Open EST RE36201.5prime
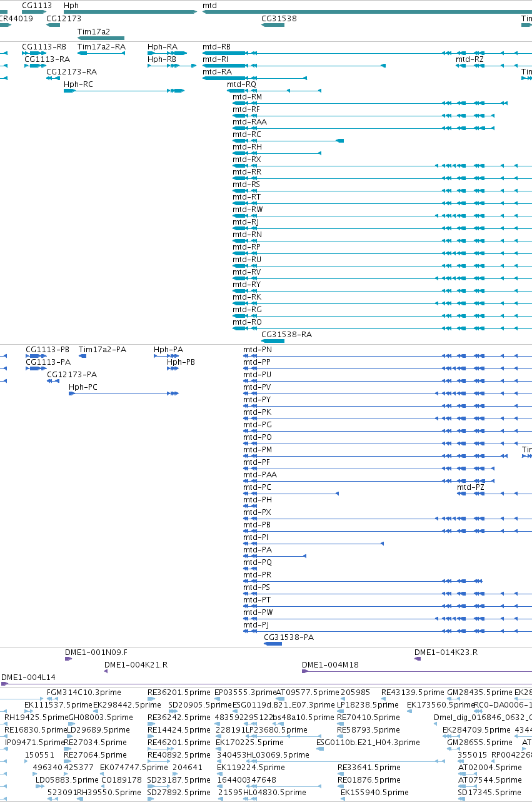The height and width of the screenshot is (802, 532). pyautogui.click(x=178, y=693)
